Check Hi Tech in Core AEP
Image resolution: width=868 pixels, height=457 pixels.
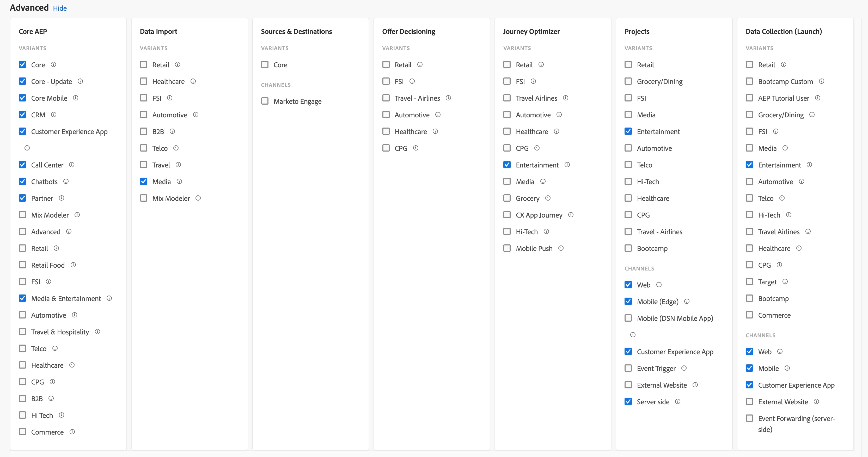tap(23, 415)
